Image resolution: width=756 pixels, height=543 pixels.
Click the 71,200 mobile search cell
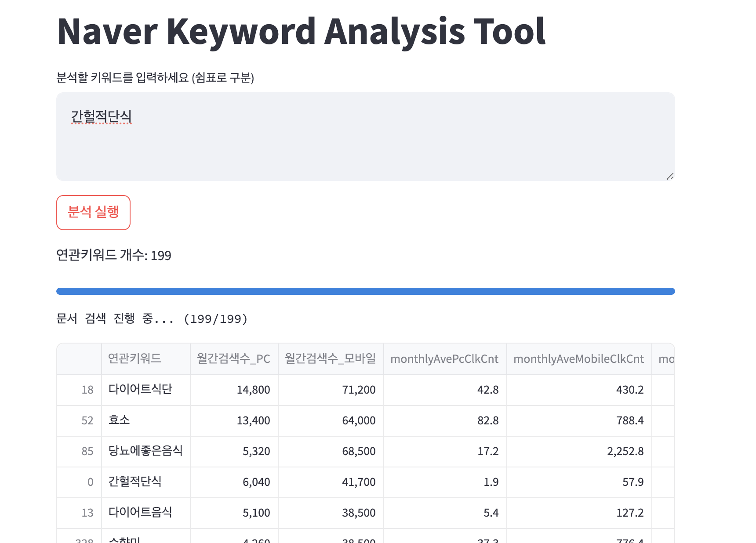point(331,390)
